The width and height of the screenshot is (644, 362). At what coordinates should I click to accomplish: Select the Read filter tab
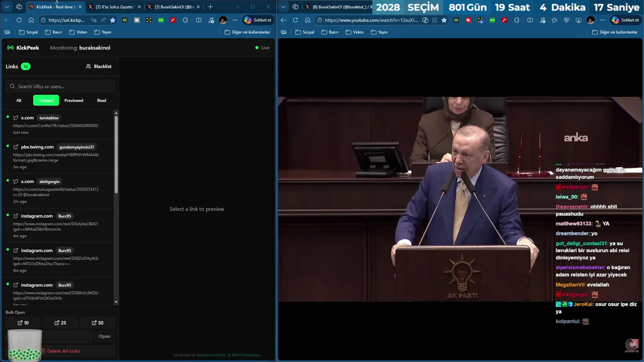click(102, 101)
